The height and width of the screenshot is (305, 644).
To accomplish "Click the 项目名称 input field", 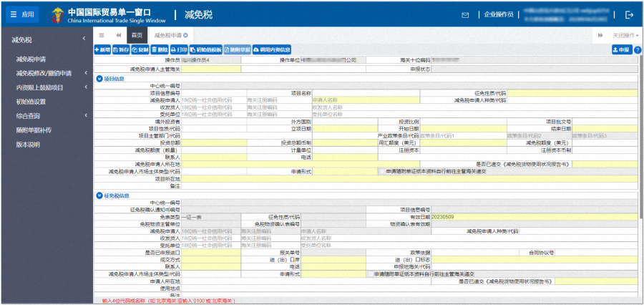I will (x=366, y=93).
